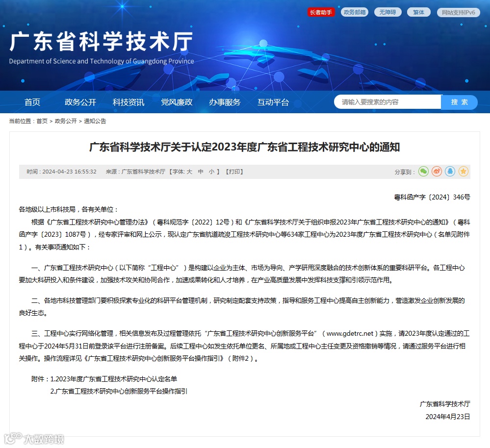Open attachment 1 认定名单
Viewport: 490px width, 448px height.
[114, 379]
